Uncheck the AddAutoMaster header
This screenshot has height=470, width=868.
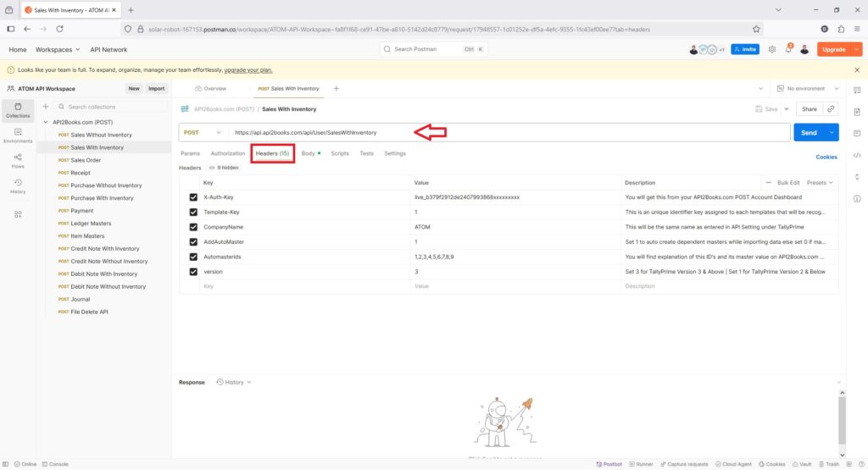[x=193, y=242]
